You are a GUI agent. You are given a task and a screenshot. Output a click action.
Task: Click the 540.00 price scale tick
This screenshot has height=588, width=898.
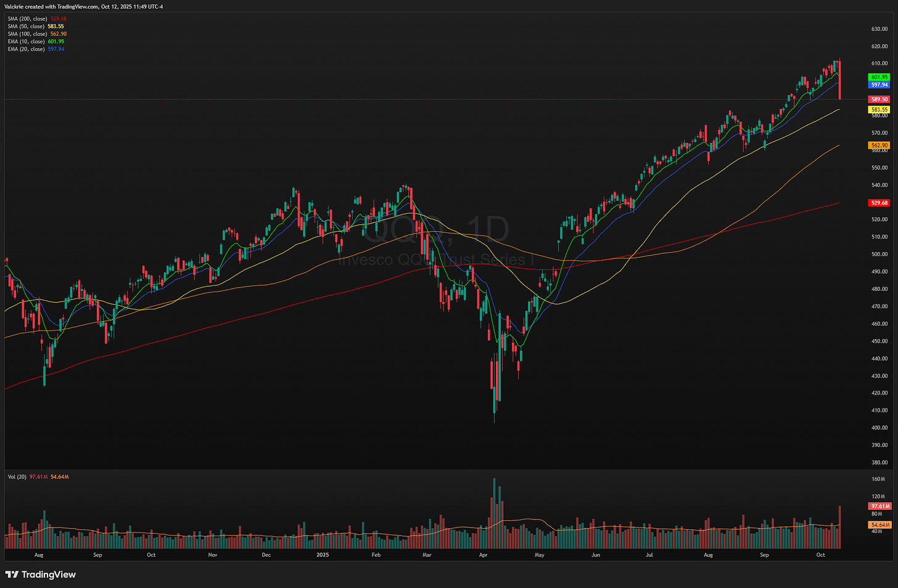pos(879,185)
